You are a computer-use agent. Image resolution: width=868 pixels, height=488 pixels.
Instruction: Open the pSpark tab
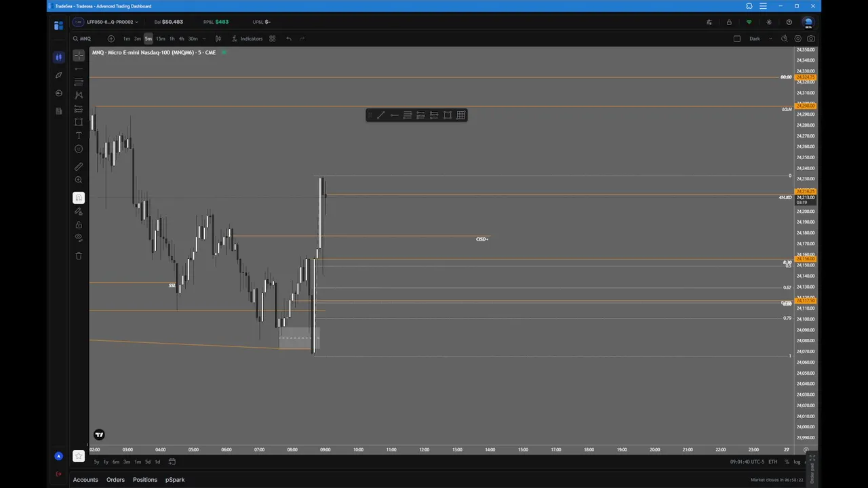[x=175, y=480]
